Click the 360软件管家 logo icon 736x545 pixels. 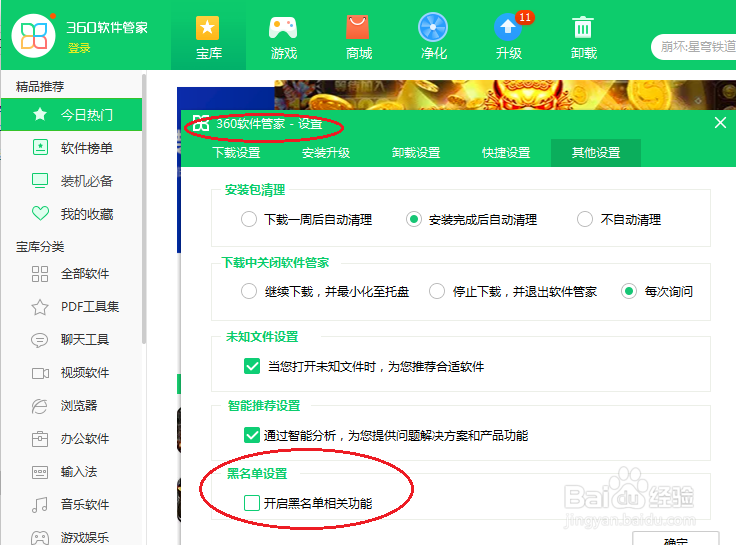pos(34,36)
